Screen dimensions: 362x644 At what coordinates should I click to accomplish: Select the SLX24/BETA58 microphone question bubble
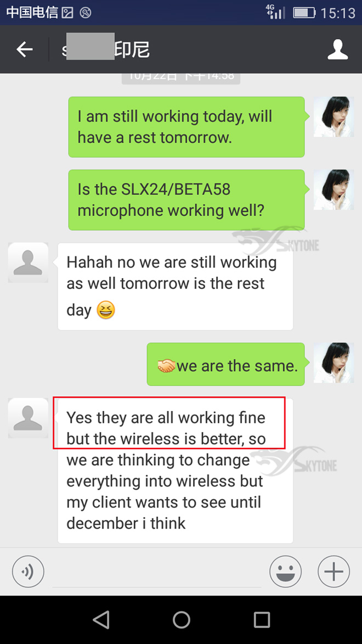pyautogui.click(x=186, y=200)
